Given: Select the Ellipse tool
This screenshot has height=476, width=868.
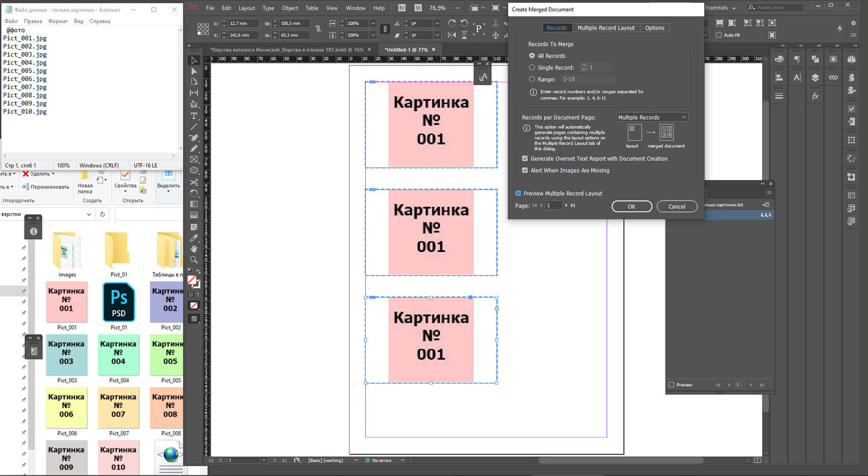Looking at the screenshot, I should pyautogui.click(x=194, y=171).
